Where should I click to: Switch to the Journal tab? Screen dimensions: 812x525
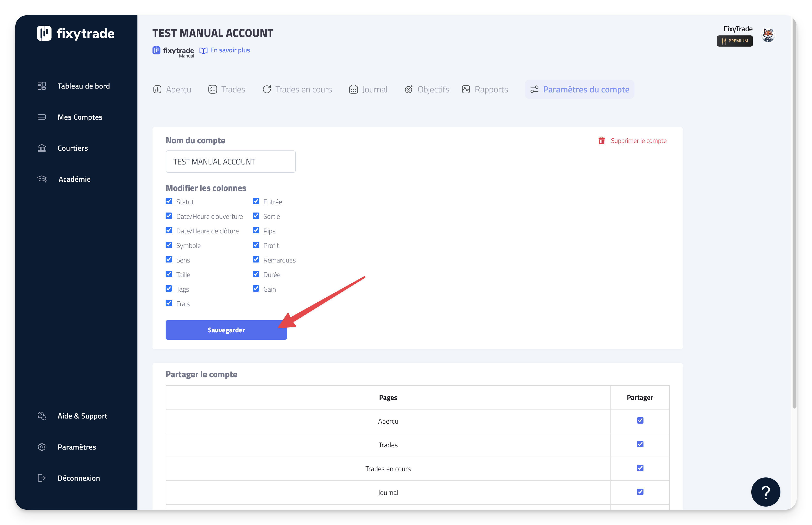368,90
